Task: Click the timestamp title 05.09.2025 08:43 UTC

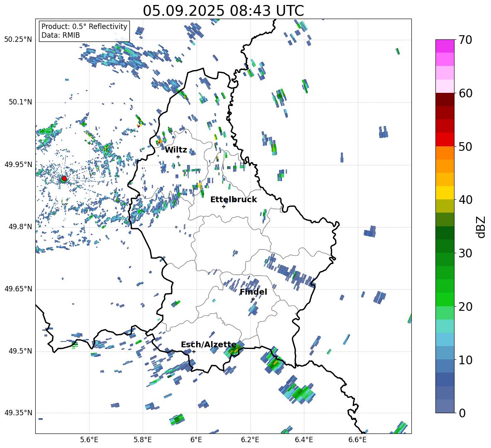Action: [223, 11]
